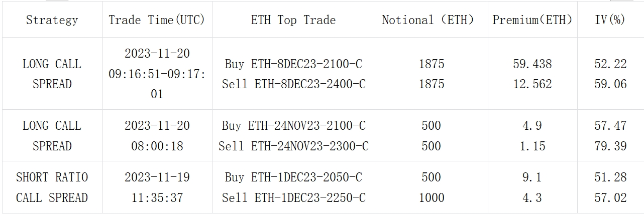Select the SHORT RATIO CALL SPREAD cell
The width and height of the screenshot is (644, 214).
52,187
